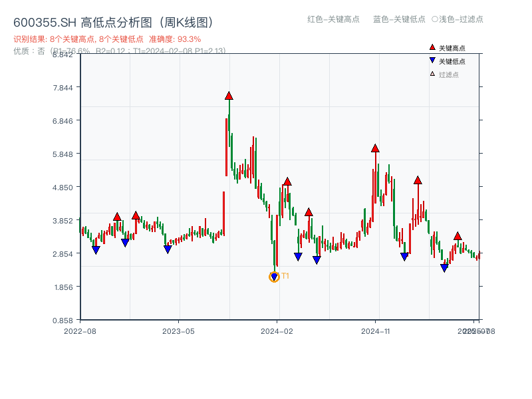The image size is (532, 399).
Task: Click the highest red triangle marker near 2023-09
Action: (x=229, y=96)
